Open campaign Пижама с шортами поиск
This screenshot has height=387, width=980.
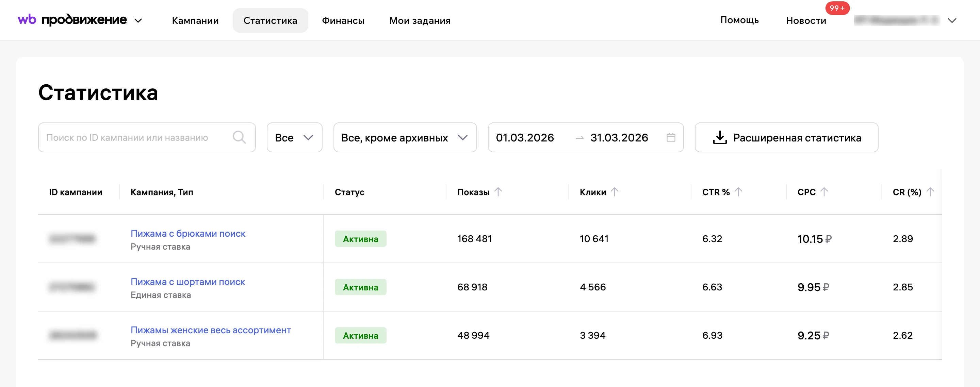[x=187, y=282]
